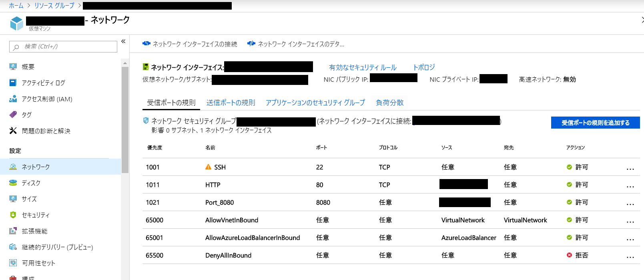
Task: Click the ネットワーク sidebar icon
Action: 13,167
